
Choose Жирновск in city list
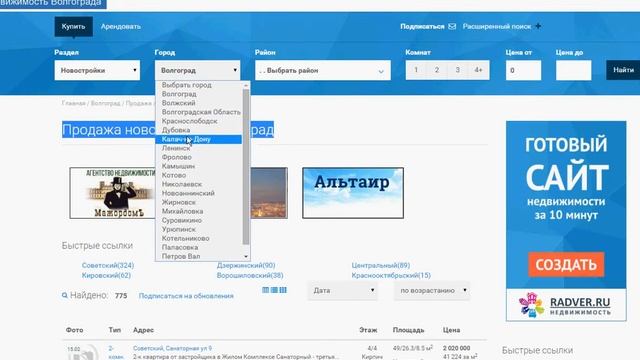[199, 202]
